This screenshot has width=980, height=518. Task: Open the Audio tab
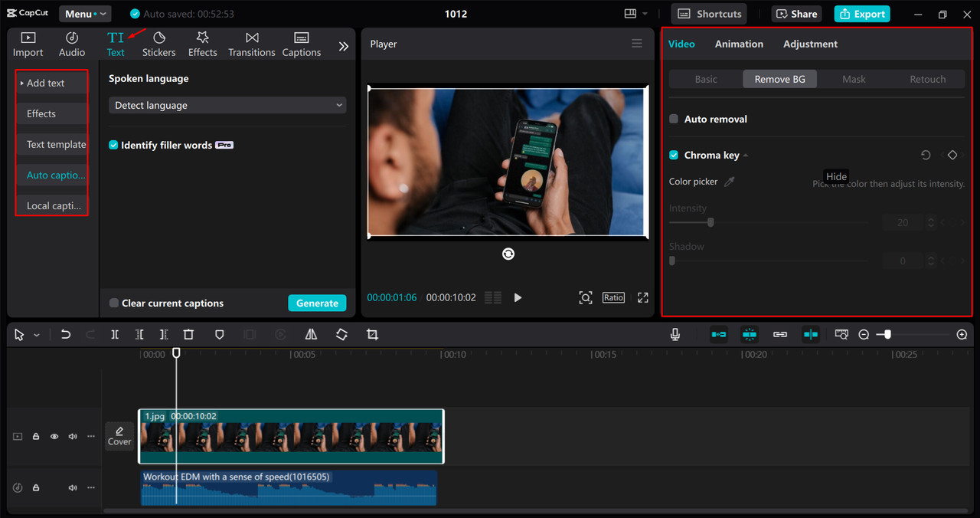(x=72, y=44)
